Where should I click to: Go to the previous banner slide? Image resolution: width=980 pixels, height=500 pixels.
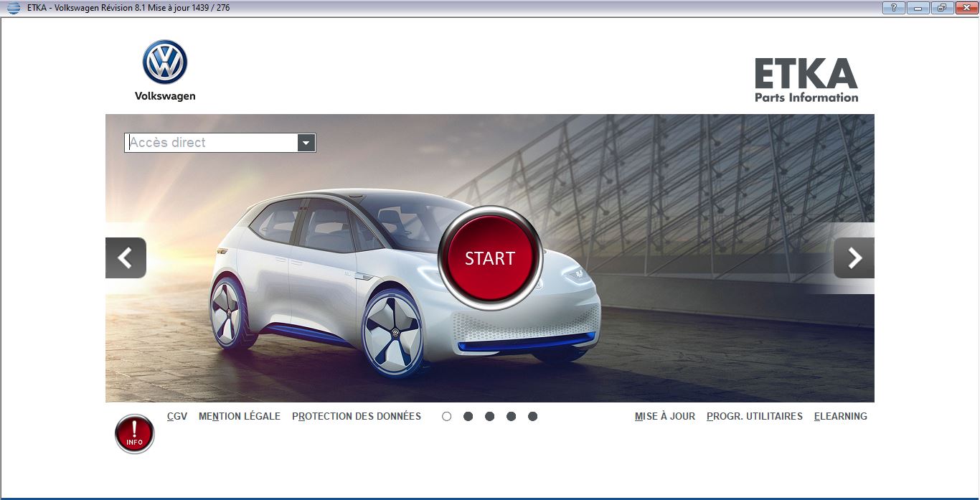click(x=126, y=258)
